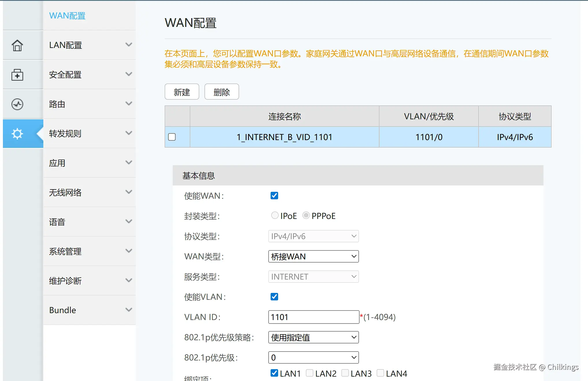
Task: Check the checkbox next to 1_INTERNET_B_VID_1101
Action: tap(172, 137)
